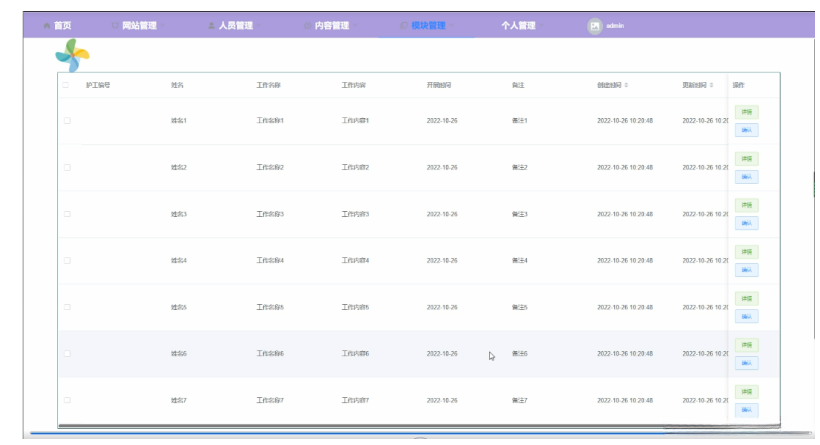Click the 开始时间 column header
The height and width of the screenshot is (445, 820).
(439, 85)
